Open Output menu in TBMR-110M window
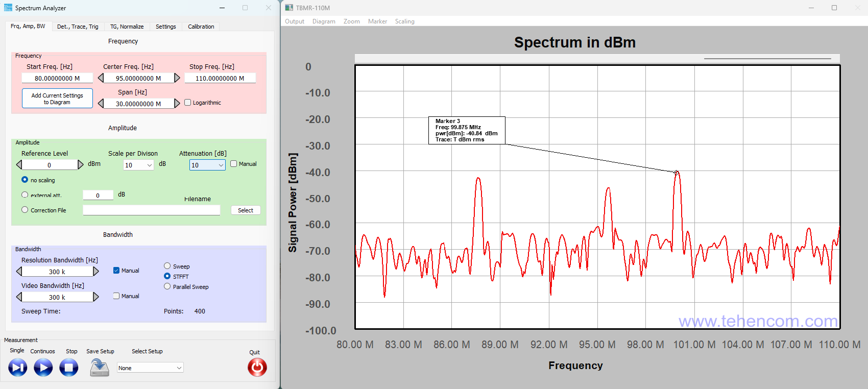 (x=295, y=21)
